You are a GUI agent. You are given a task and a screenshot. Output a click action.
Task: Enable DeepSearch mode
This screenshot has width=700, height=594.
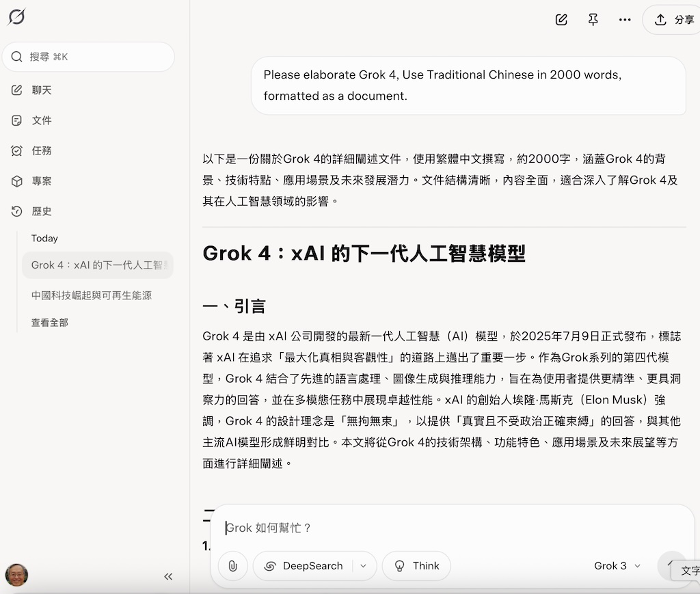(x=304, y=566)
